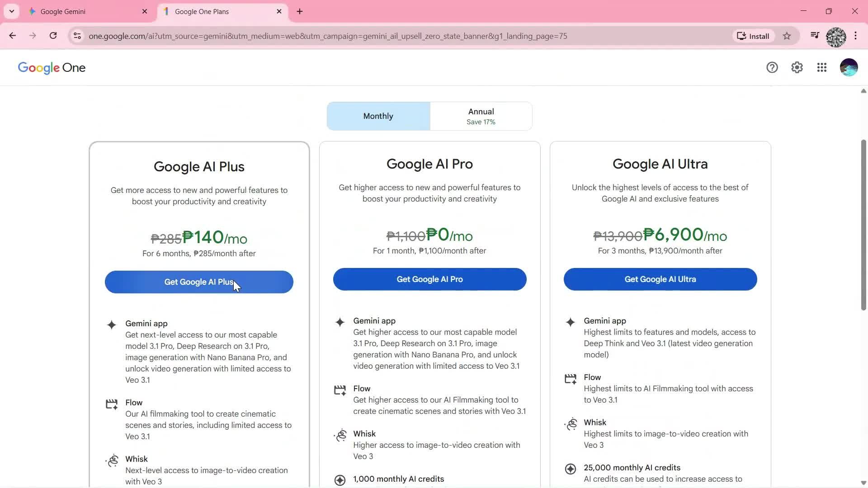
Task: Switch to Annual billing to save 17%
Action: pos(481,116)
